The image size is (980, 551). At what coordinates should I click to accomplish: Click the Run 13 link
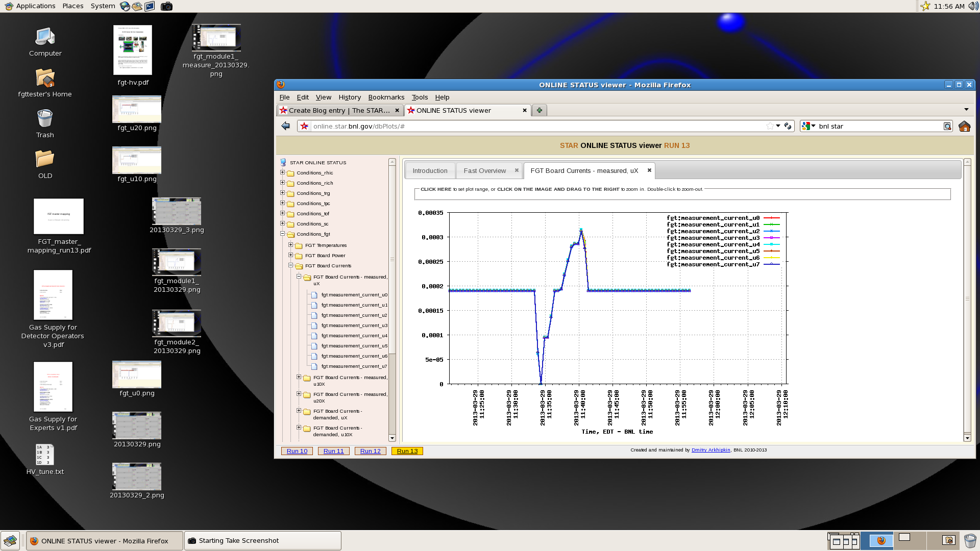tap(407, 451)
